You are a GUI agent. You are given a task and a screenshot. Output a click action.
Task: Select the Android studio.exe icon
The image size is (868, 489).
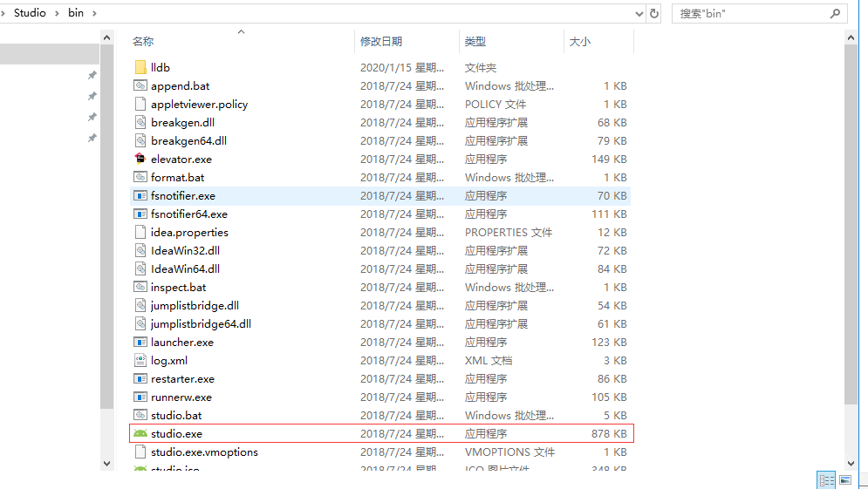point(140,434)
